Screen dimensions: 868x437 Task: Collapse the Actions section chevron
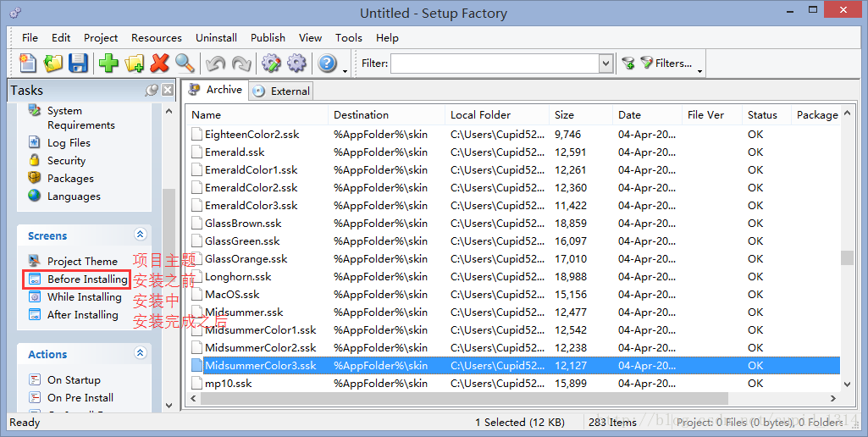click(141, 353)
